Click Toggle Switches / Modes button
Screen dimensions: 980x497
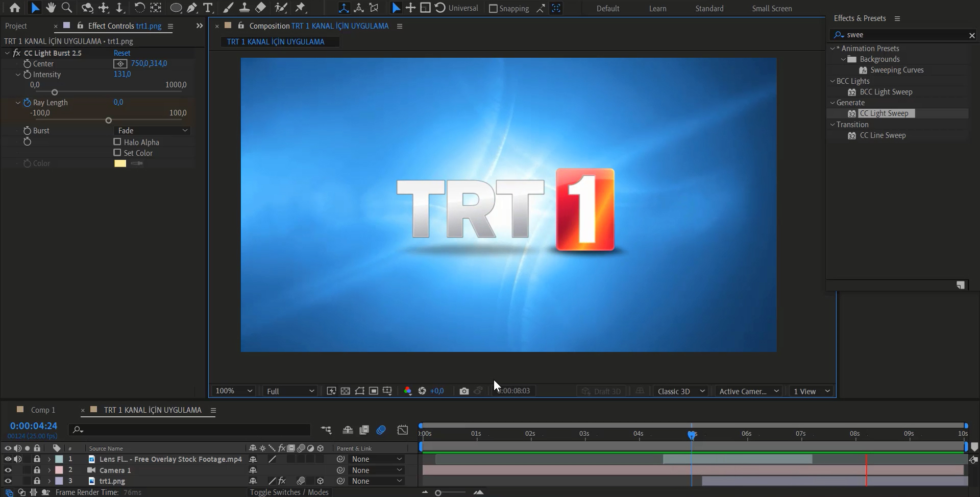289,492
